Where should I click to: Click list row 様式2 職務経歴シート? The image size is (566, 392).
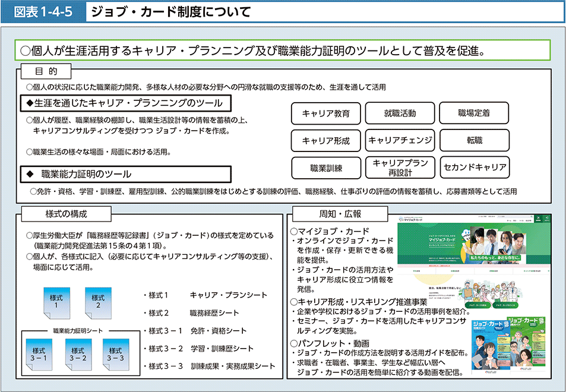[191, 313]
